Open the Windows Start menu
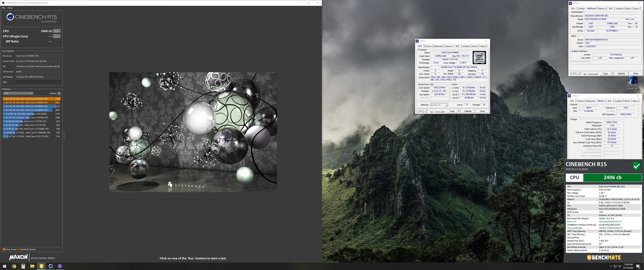 click(x=4, y=266)
